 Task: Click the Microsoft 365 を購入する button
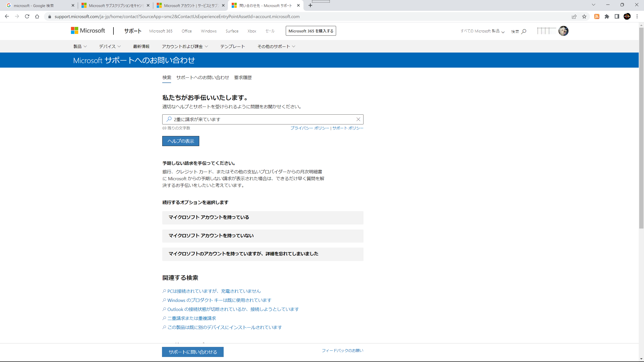coord(311,31)
